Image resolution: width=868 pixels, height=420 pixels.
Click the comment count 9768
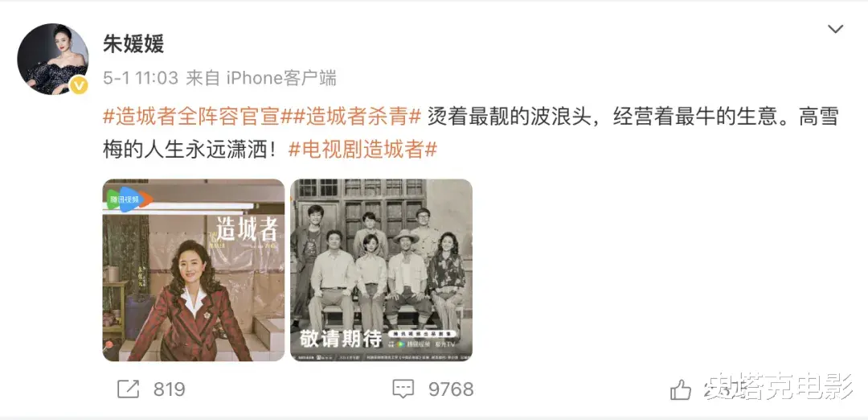(x=451, y=389)
